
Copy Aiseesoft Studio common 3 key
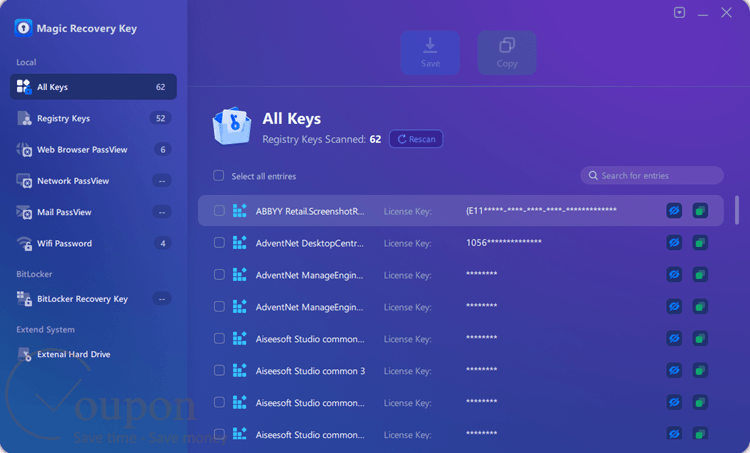click(700, 370)
